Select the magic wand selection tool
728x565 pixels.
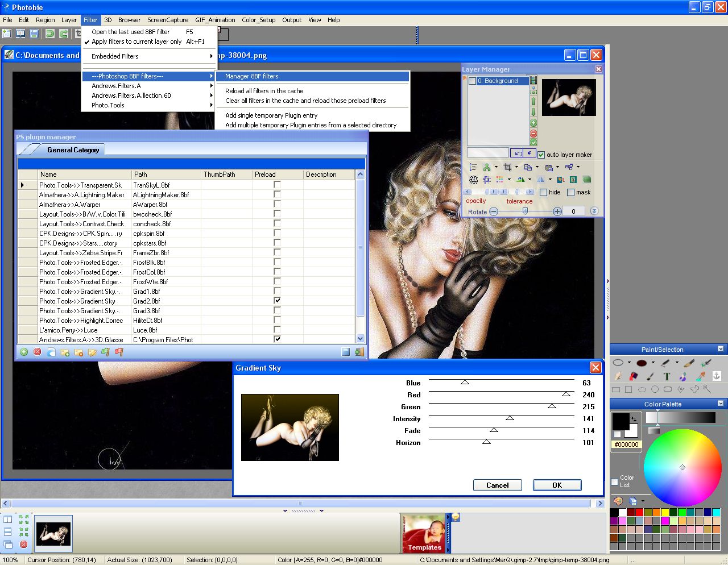click(x=707, y=389)
